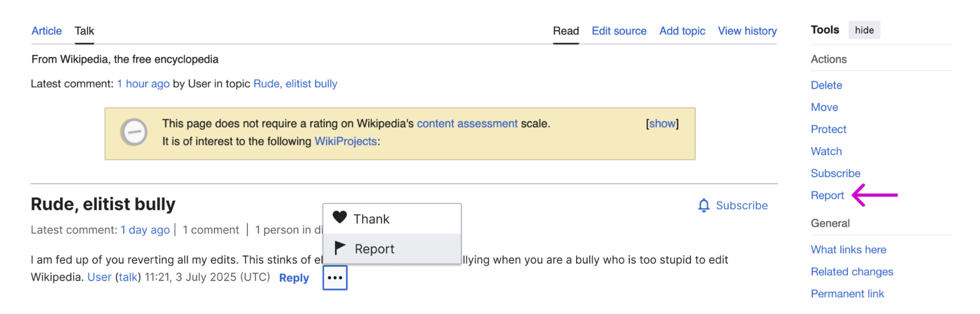
Task: Click the heart icon beside Thank
Action: tap(340, 218)
